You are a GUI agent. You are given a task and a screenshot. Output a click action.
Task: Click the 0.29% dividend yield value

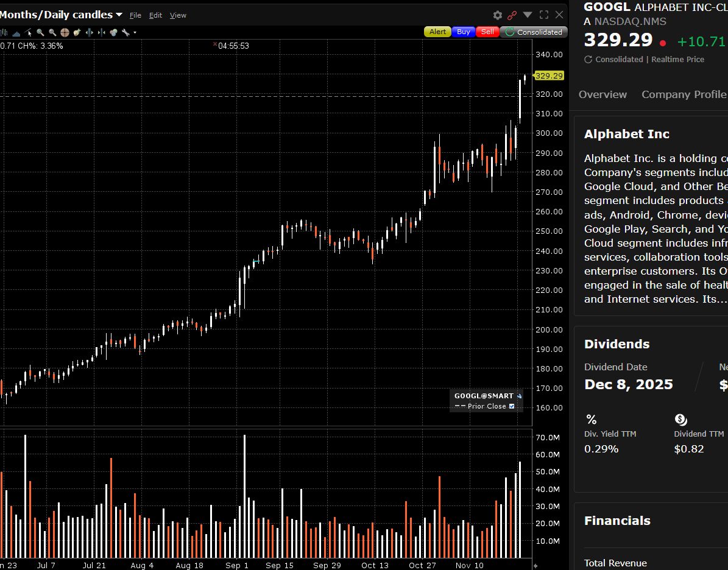601,449
